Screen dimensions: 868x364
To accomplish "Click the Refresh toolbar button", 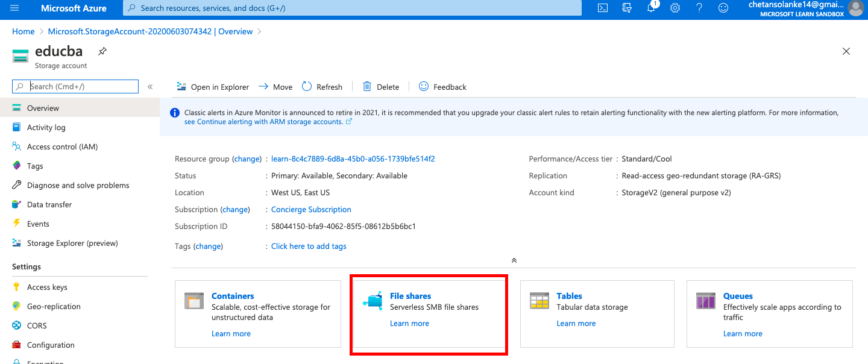I will pos(322,87).
